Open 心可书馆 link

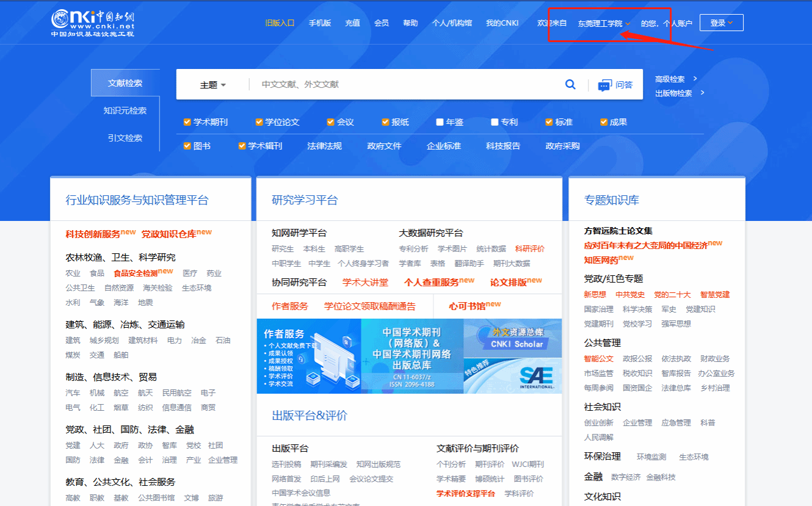pyautogui.click(x=467, y=306)
